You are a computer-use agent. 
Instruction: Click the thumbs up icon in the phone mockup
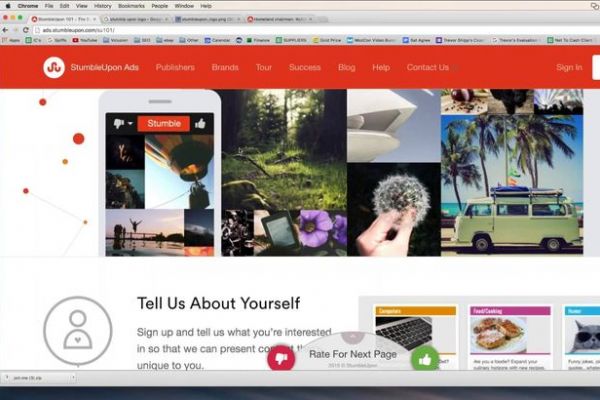[x=200, y=123]
